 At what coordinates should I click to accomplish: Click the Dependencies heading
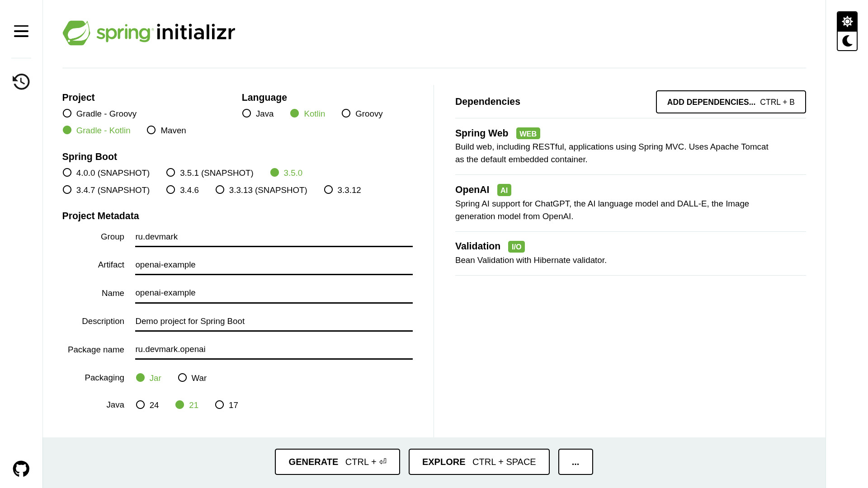click(x=487, y=102)
